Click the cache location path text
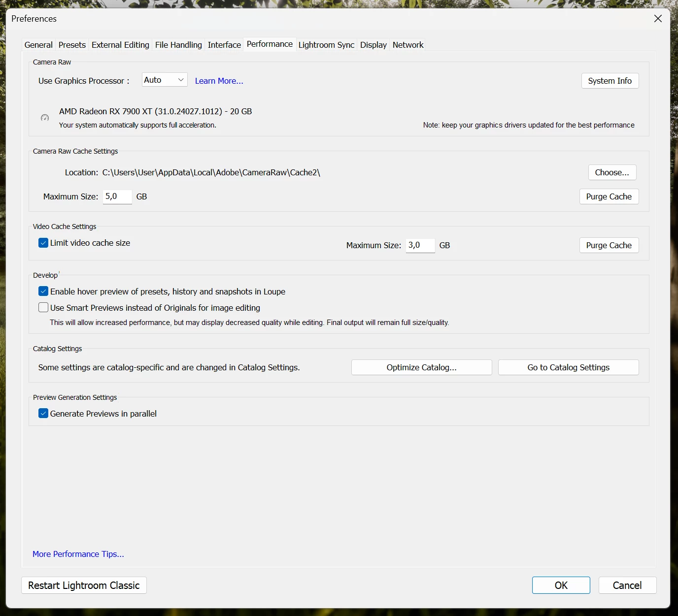 click(x=211, y=172)
